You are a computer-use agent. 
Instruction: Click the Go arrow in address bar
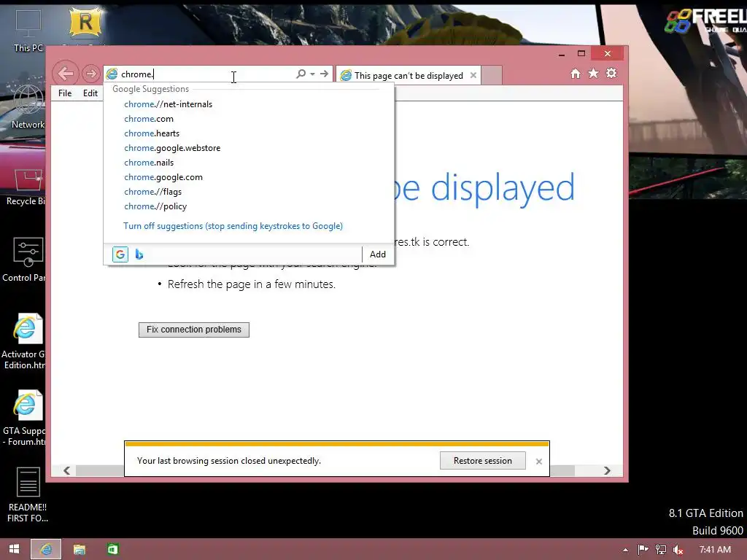(324, 74)
